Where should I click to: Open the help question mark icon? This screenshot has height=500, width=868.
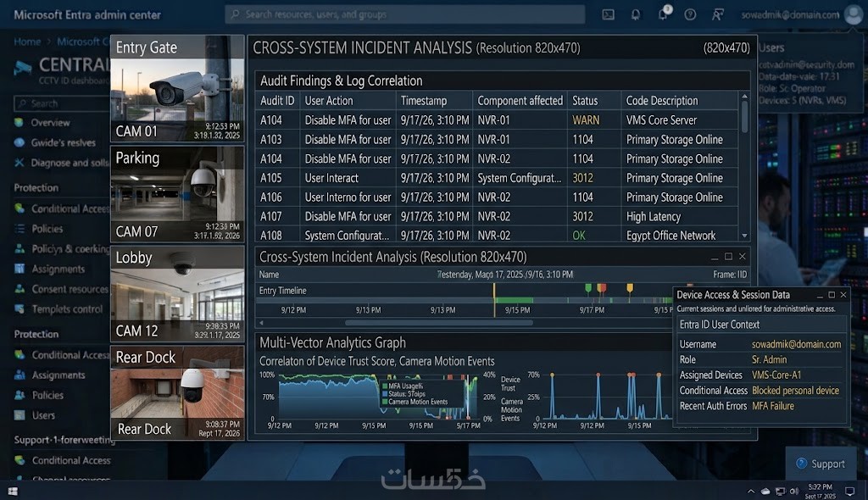click(x=690, y=15)
